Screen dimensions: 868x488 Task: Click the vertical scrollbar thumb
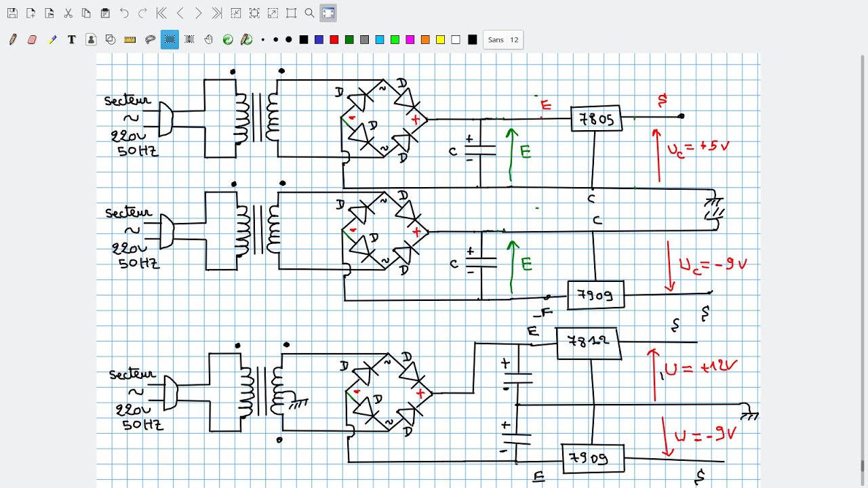pos(863,467)
